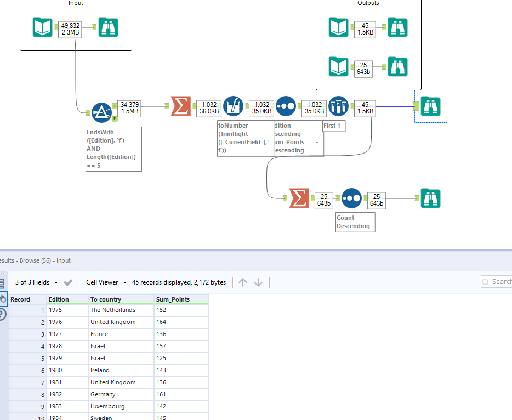Click the 1,032 36.0KB connection label
This screenshot has height=420, width=512.
pyautogui.click(x=209, y=108)
